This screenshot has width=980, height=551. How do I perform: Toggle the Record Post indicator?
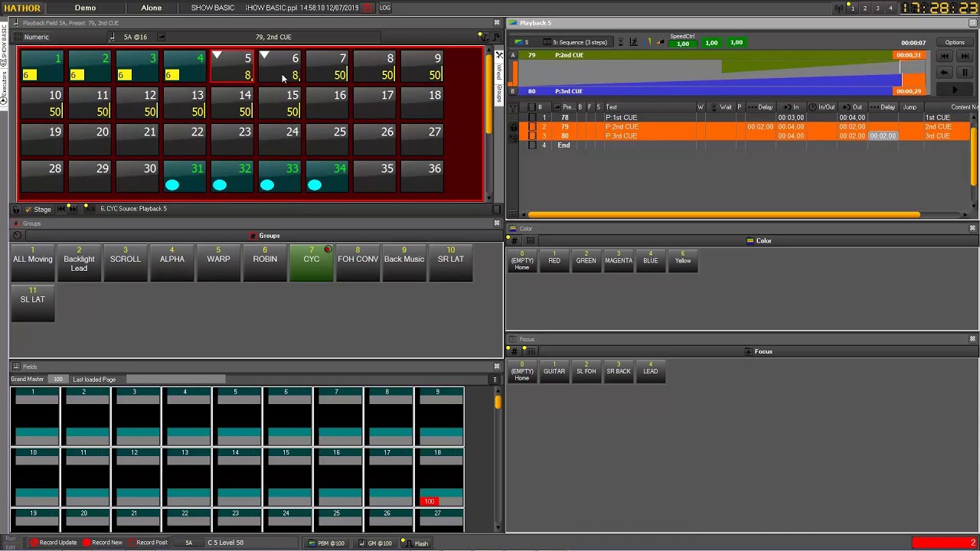[x=148, y=543]
